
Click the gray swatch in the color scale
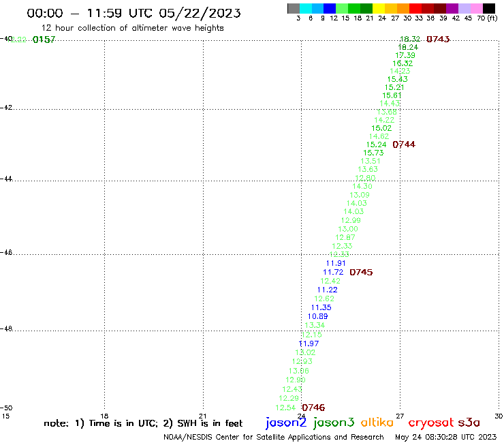294,8
